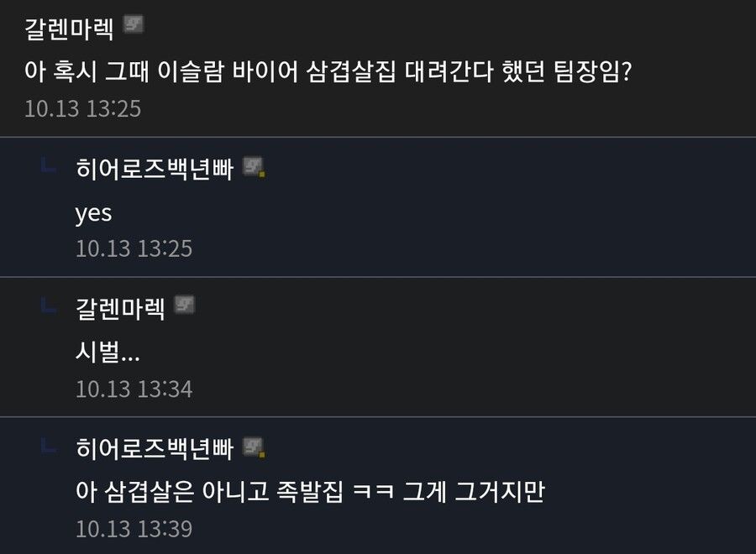Click the reply arrow icon beside the 족발집 reply
The image size is (756, 554).
pyautogui.click(x=49, y=448)
